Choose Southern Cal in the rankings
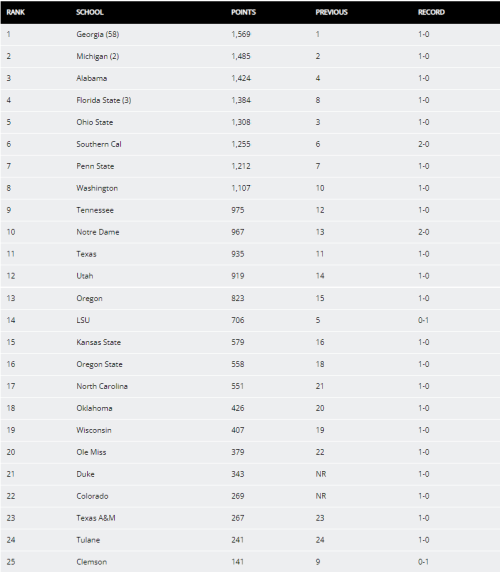 [x=99, y=144]
